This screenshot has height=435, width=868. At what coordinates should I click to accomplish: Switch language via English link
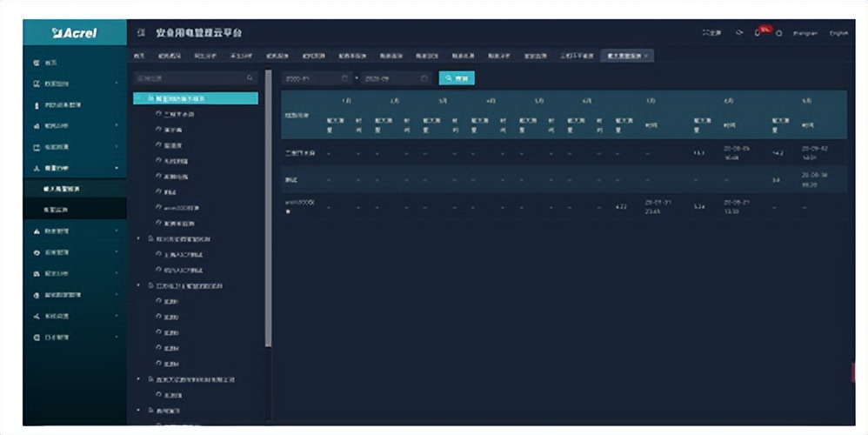pyautogui.click(x=838, y=33)
